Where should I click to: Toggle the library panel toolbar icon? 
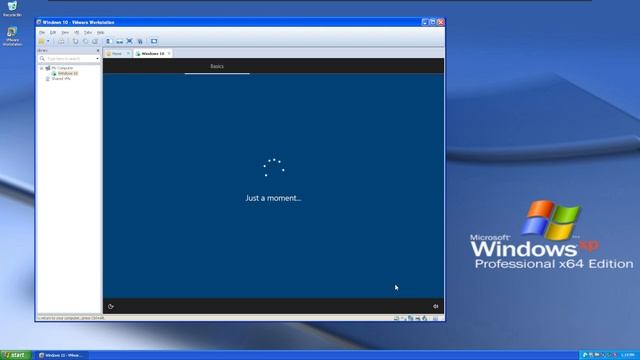point(108,41)
